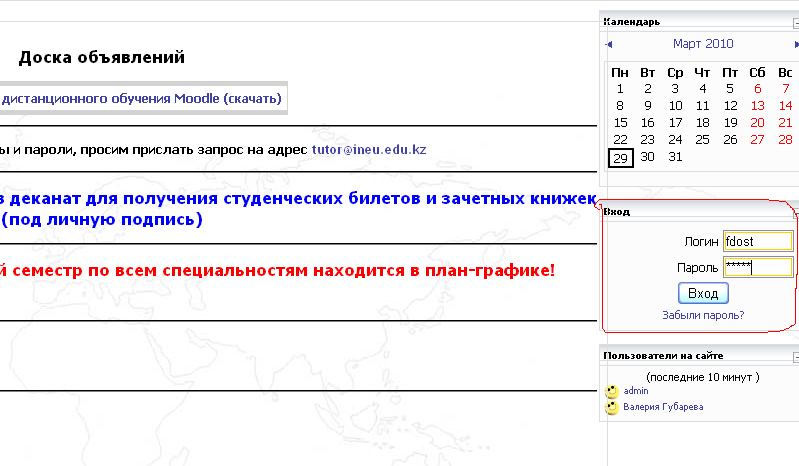Click calendar day 22

tap(620, 140)
